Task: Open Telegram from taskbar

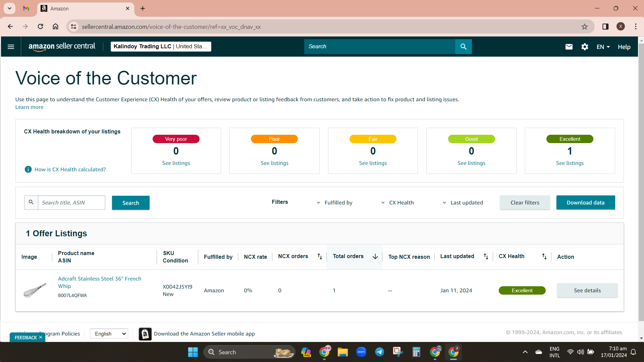Action: pyautogui.click(x=379, y=352)
